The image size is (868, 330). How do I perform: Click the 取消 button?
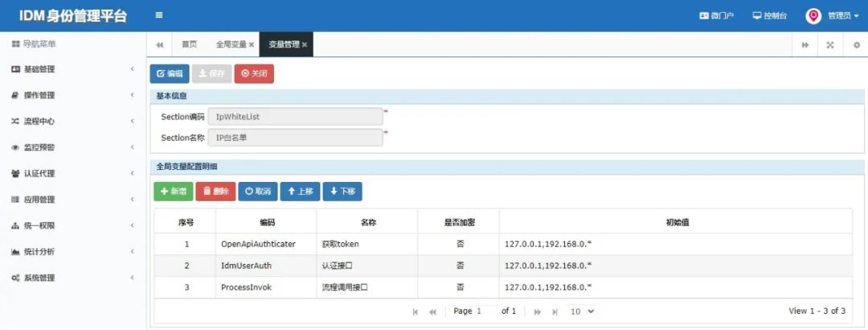pyautogui.click(x=258, y=192)
